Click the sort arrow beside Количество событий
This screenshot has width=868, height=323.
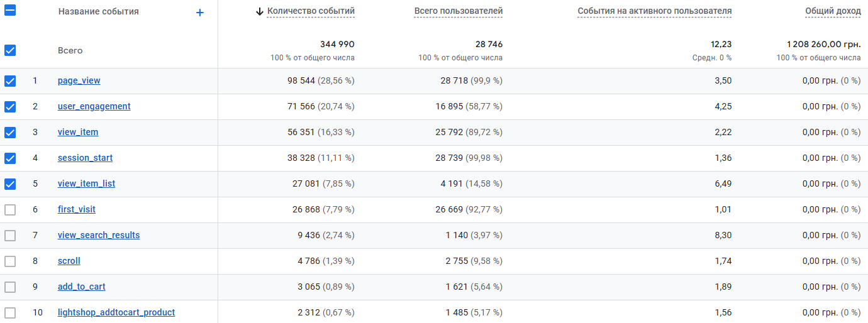[260, 11]
